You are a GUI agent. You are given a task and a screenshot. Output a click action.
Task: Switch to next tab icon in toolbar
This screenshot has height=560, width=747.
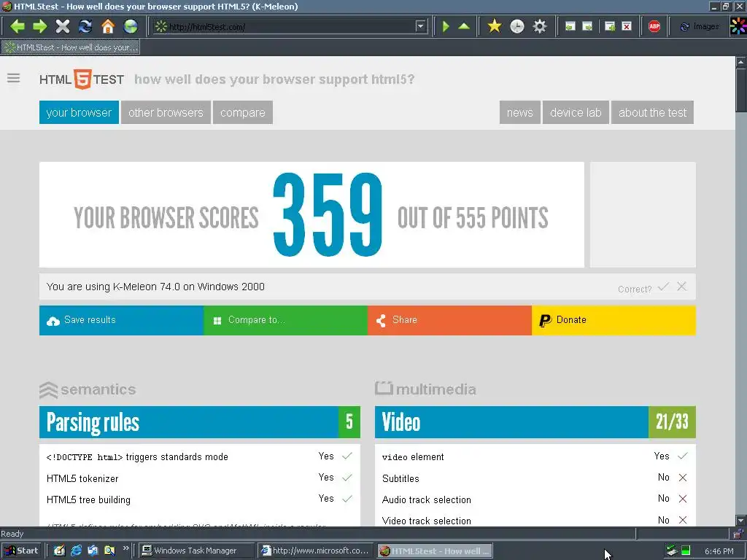pos(587,27)
